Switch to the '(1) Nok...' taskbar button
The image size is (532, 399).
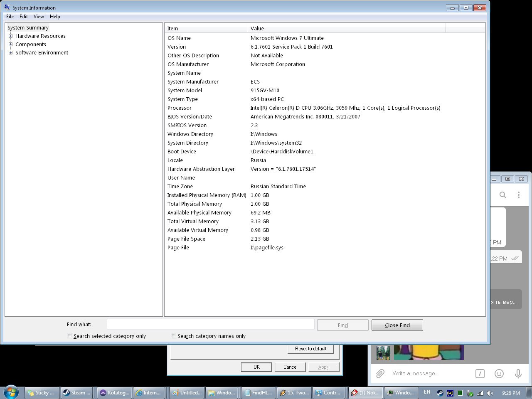(366, 392)
